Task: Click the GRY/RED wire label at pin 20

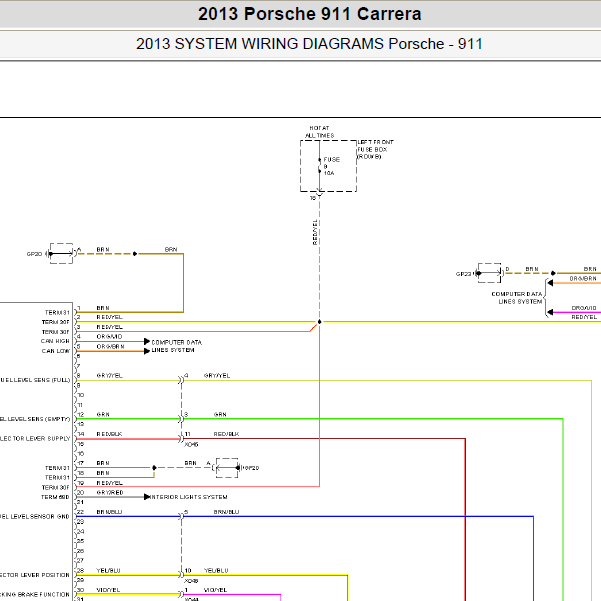Action: tap(110, 493)
